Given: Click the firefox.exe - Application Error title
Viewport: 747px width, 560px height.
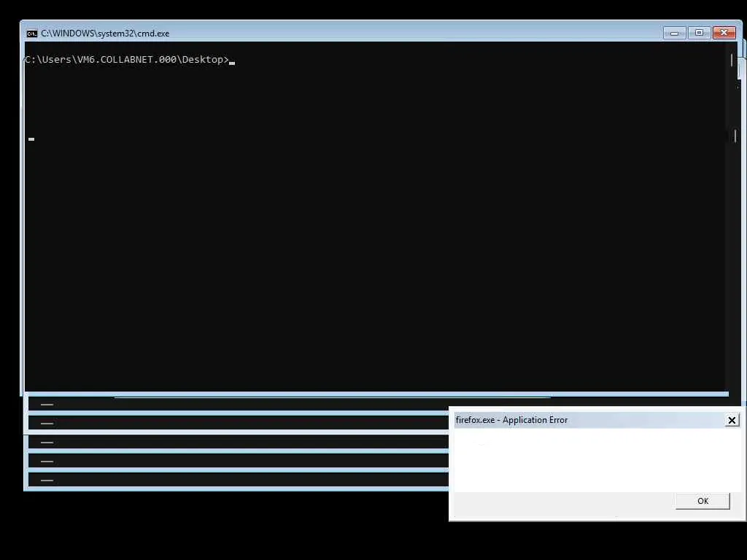Looking at the screenshot, I should [511, 420].
